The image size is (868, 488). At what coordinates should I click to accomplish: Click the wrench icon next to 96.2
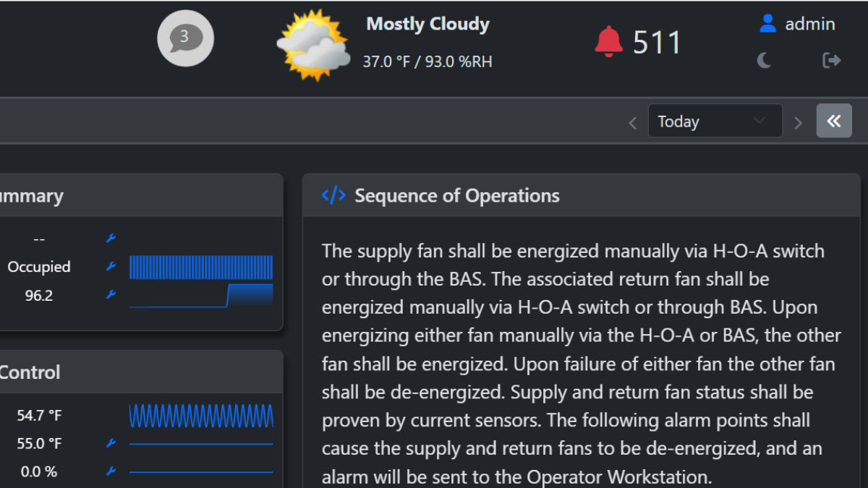click(110, 295)
